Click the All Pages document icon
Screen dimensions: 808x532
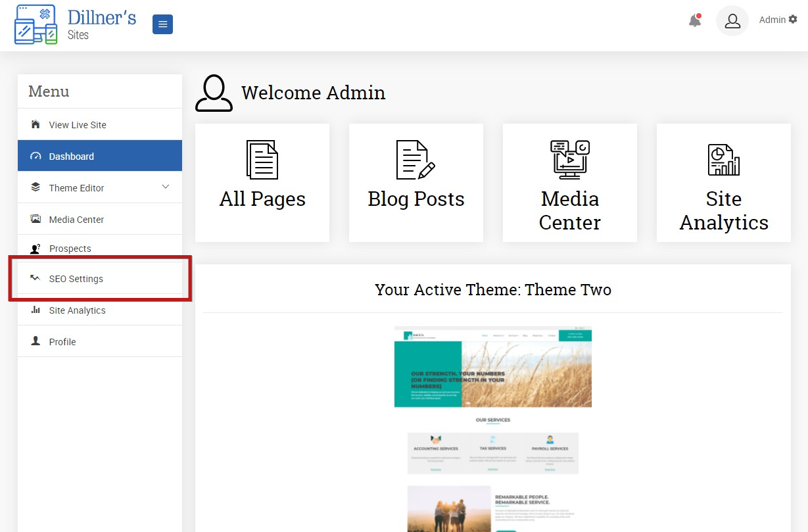tap(262, 160)
